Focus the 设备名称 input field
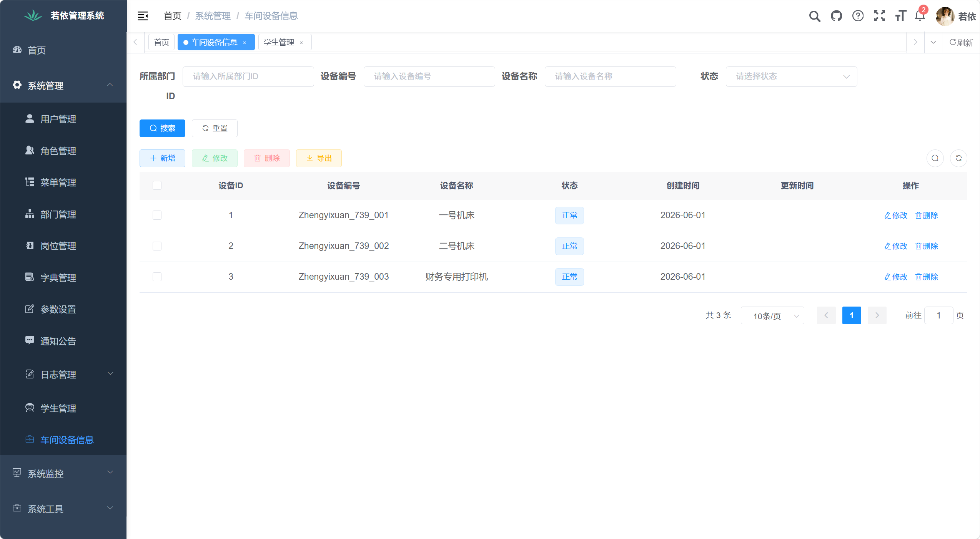The image size is (980, 539). [x=610, y=76]
